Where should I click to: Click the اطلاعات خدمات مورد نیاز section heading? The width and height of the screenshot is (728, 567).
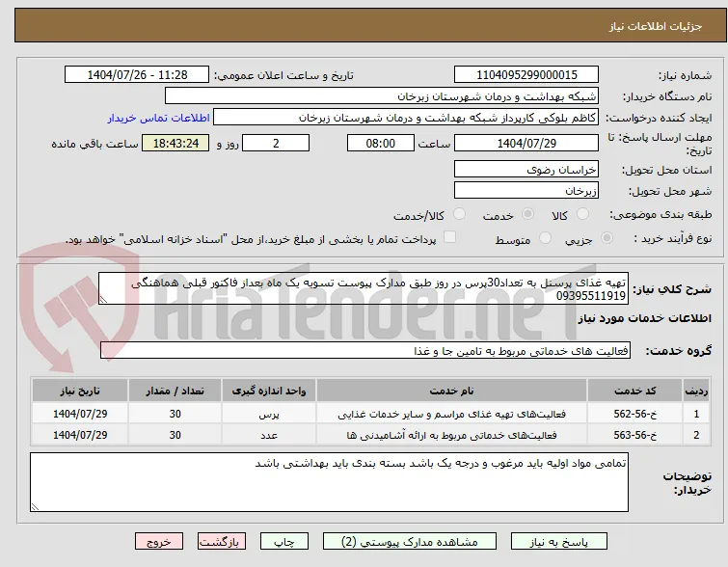(644, 318)
